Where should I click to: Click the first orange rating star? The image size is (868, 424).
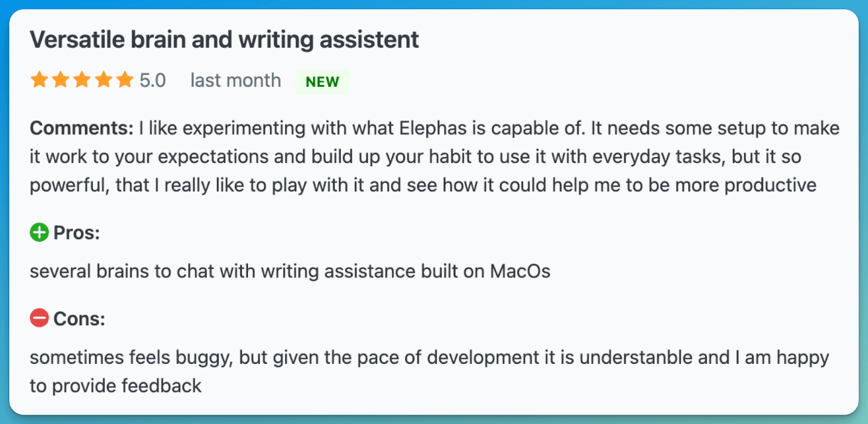(39, 80)
